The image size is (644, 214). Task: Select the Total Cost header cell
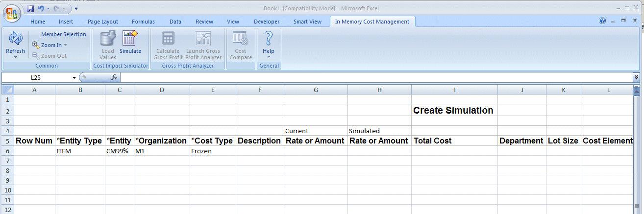click(454, 141)
